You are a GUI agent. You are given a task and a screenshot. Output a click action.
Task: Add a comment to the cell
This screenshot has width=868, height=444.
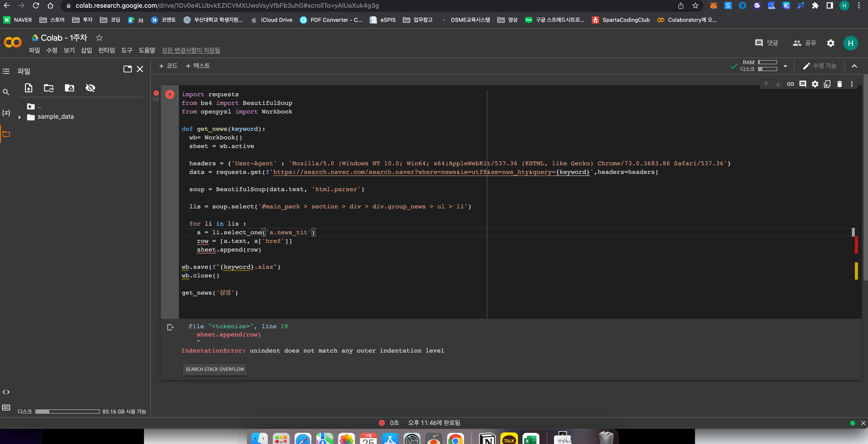pos(803,84)
